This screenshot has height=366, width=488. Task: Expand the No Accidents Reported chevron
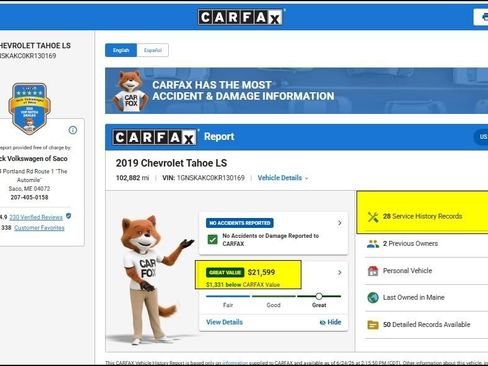(x=340, y=223)
